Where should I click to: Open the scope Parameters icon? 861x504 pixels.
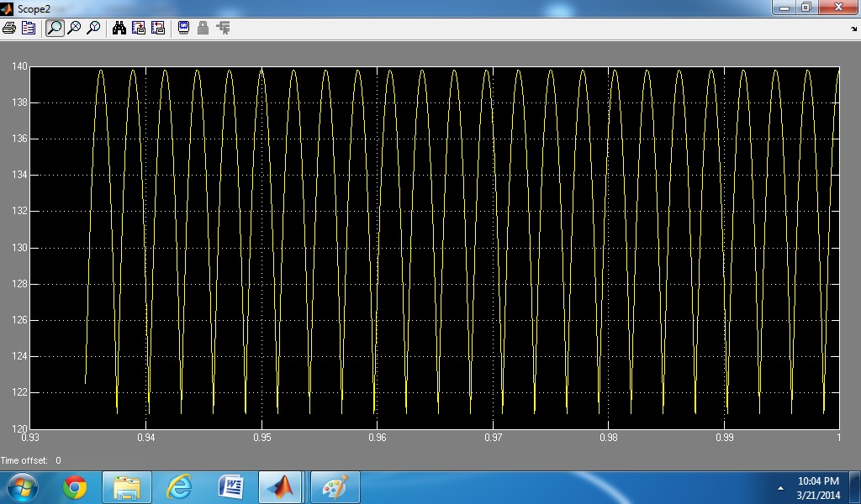[x=28, y=28]
